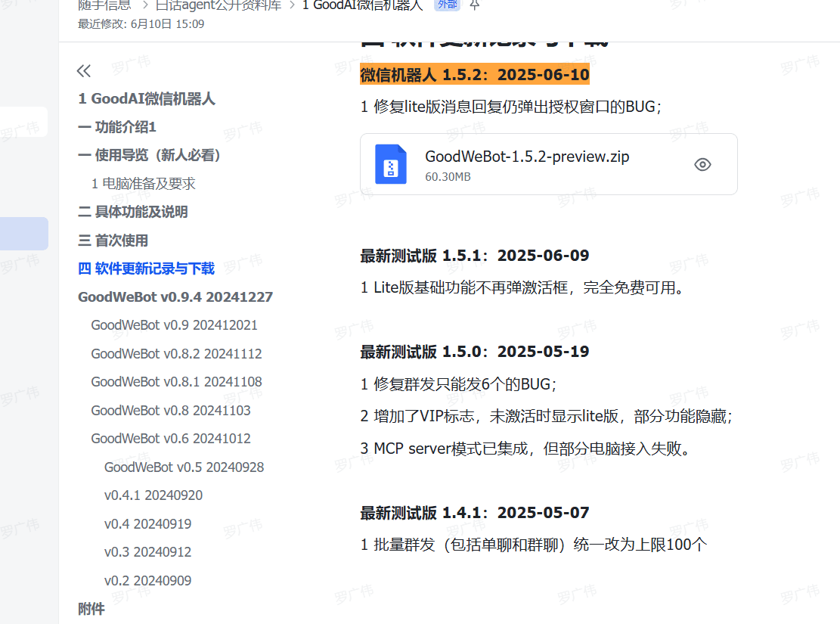Jump to 二 具体功能及说明 section

tap(133, 212)
